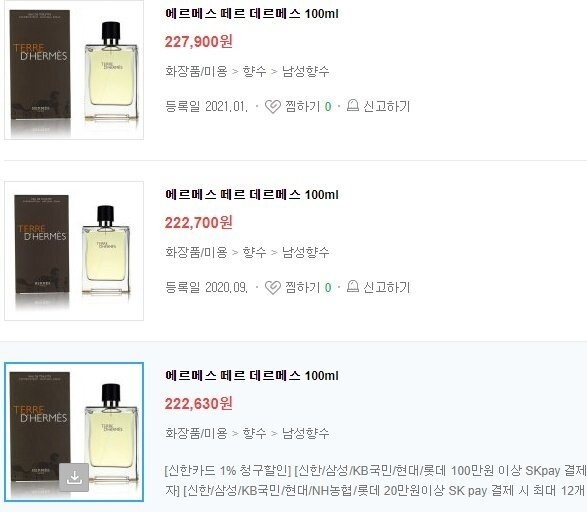
Task: Click 향수 breadcrumb in third listing
Action: tap(255, 433)
